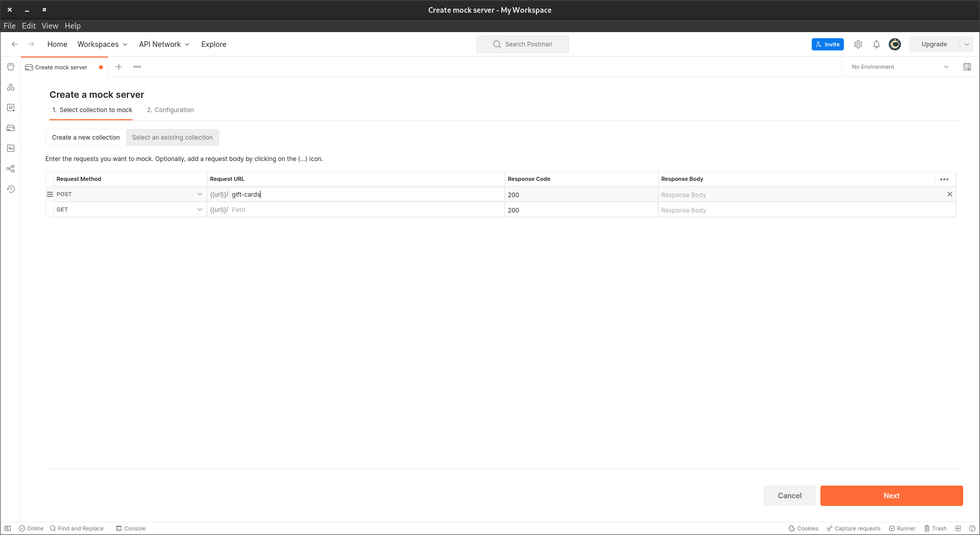Image resolution: width=980 pixels, height=535 pixels.
Task: Open the Monitors sidebar panel
Action: click(11, 148)
